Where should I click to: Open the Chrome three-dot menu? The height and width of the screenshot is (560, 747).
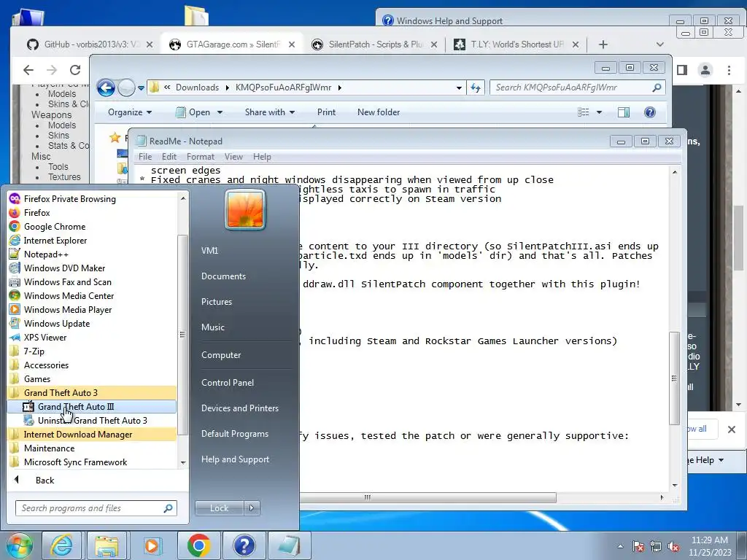pos(729,70)
